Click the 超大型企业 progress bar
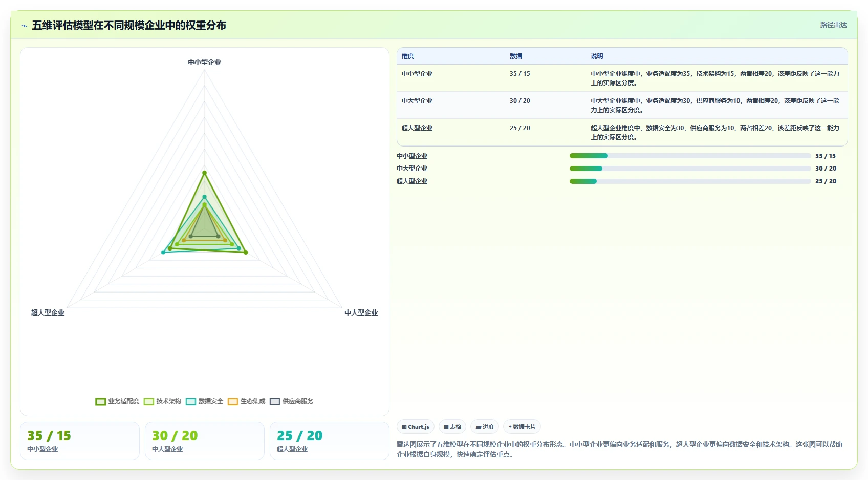 [690, 181]
